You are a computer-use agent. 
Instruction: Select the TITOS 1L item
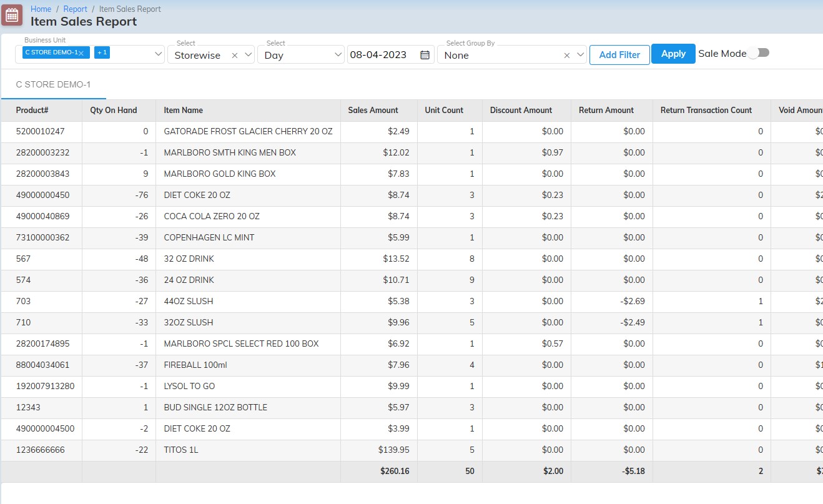[x=181, y=450]
